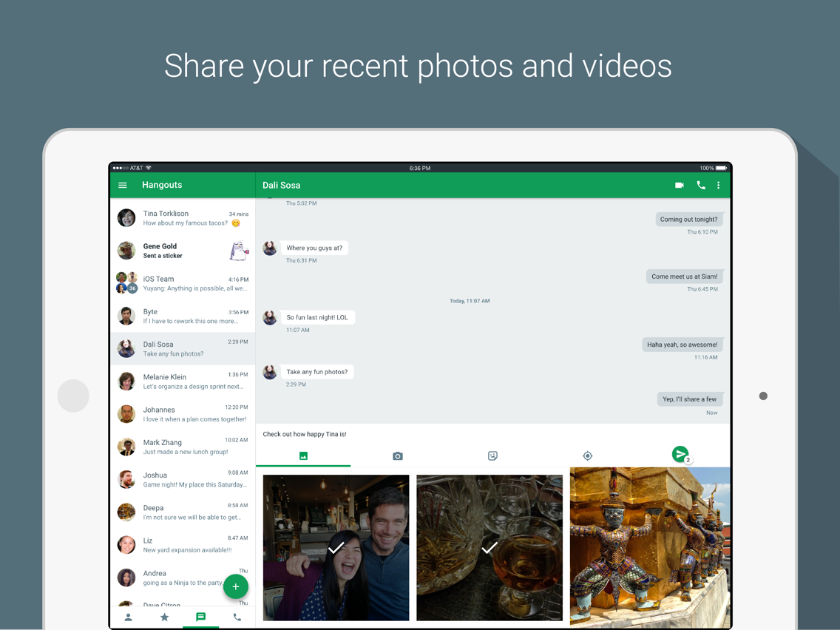Open Gene Gold conversation

click(183, 251)
